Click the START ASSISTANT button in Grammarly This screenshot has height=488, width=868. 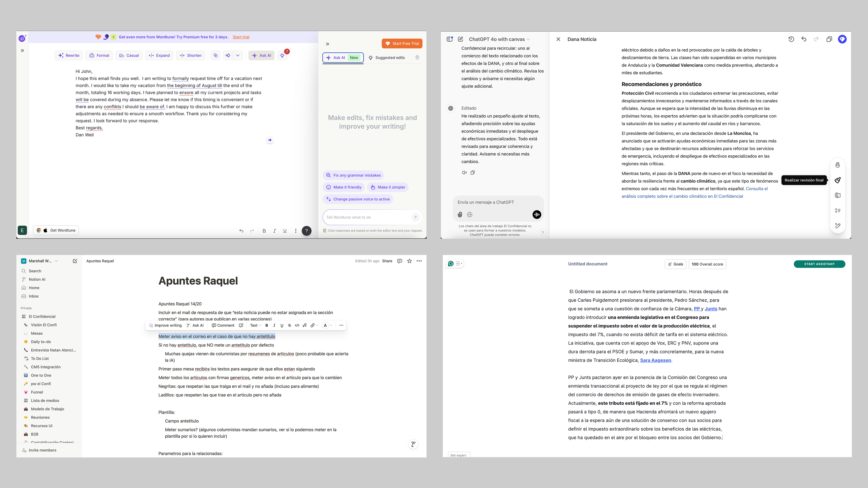pos(819,264)
